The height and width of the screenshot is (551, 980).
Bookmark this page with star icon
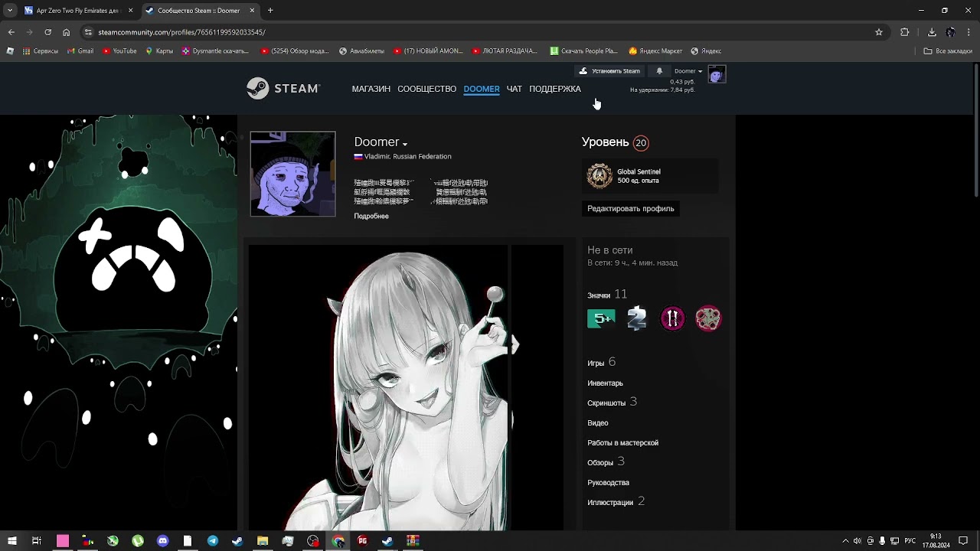click(879, 32)
